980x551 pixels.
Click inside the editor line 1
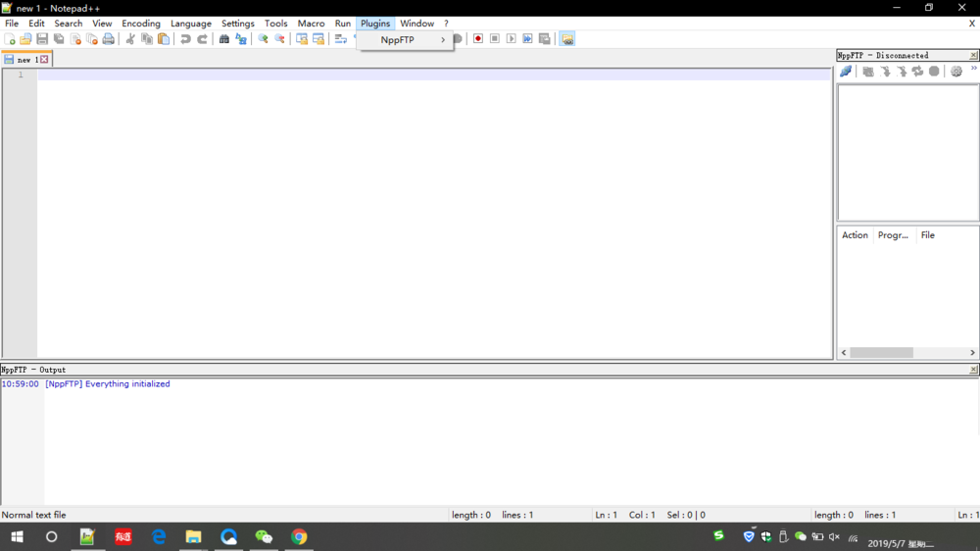434,75
